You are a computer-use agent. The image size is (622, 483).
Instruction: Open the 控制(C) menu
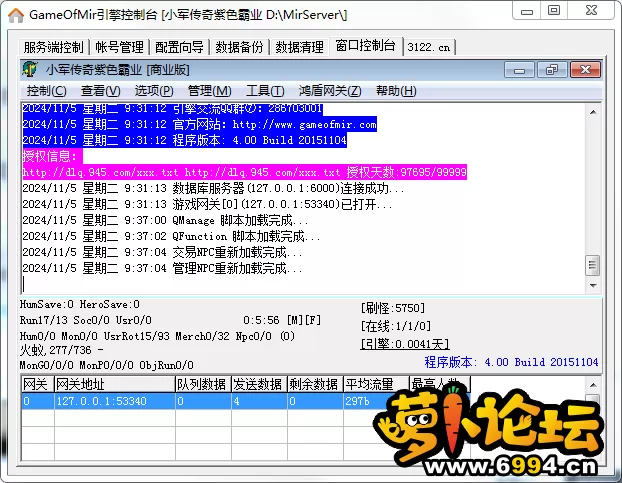tap(46, 91)
